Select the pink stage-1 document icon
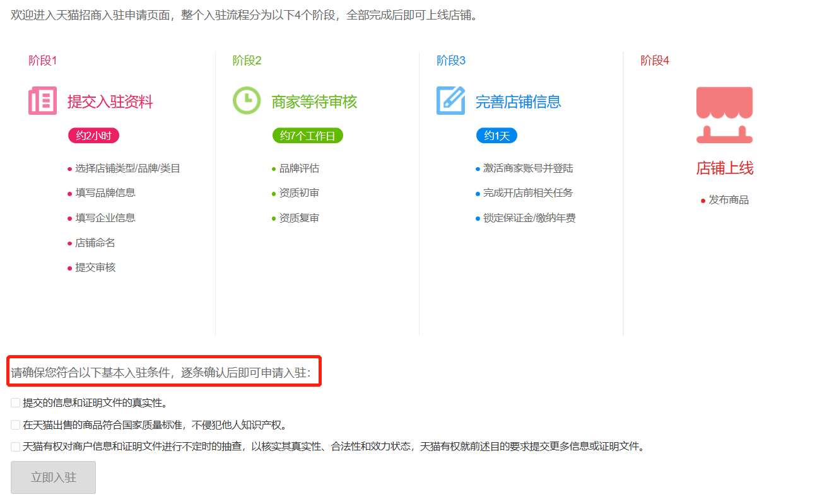The width and height of the screenshot is (839, 504). 42,102
